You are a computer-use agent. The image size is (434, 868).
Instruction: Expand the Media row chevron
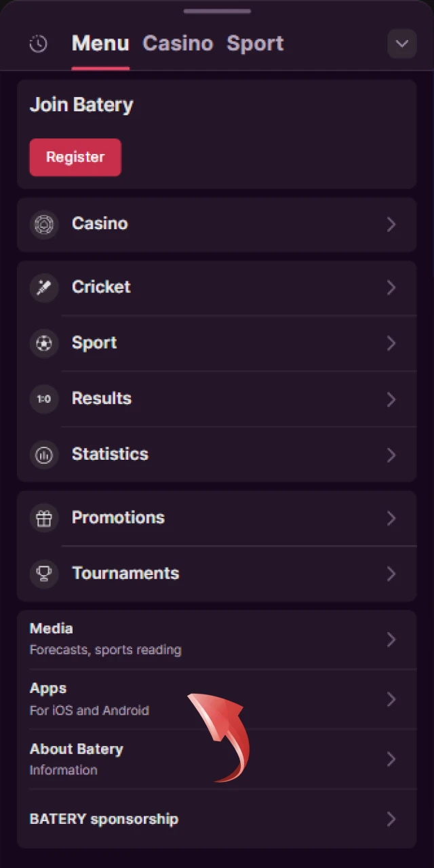391,639
